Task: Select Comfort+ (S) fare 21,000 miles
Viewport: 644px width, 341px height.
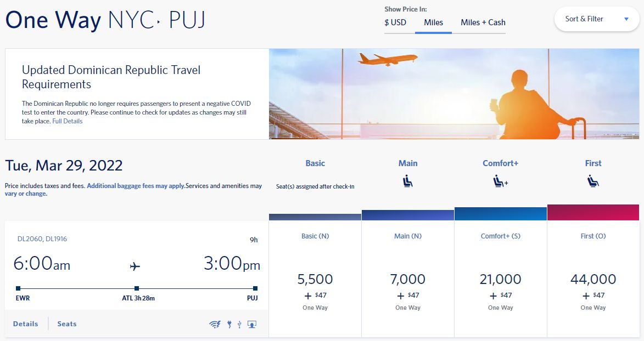Action: point(500,279)
